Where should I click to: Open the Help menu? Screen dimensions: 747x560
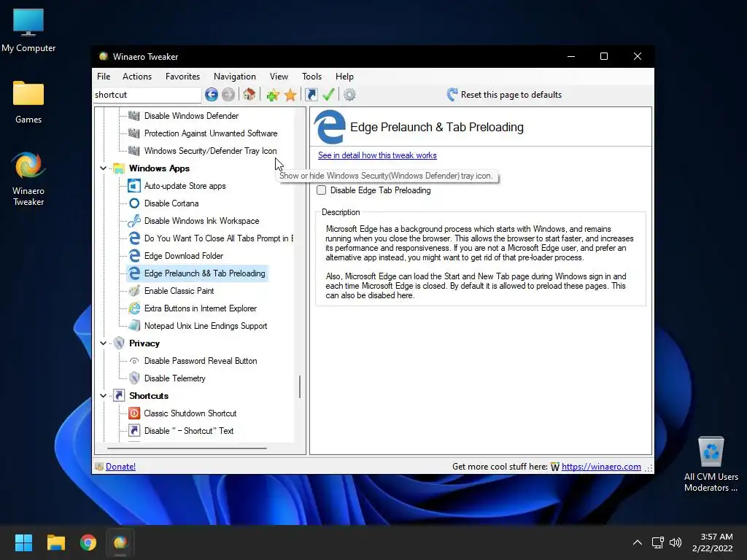[344, 76]
